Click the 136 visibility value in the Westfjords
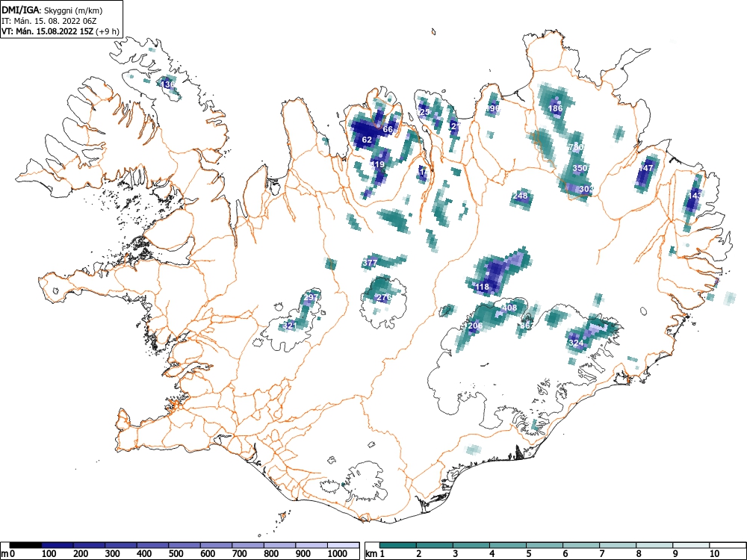Image resolution: width=747 pixels, height=560 pixels. coord(167,85)
